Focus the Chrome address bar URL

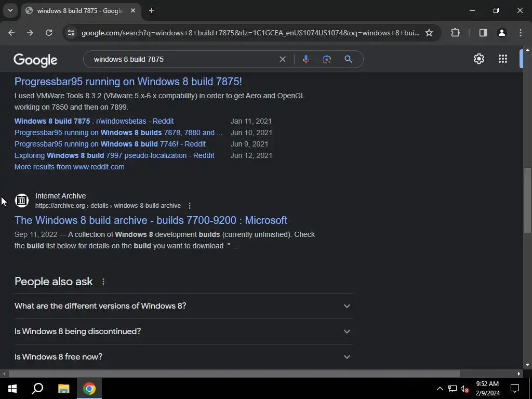250,33
